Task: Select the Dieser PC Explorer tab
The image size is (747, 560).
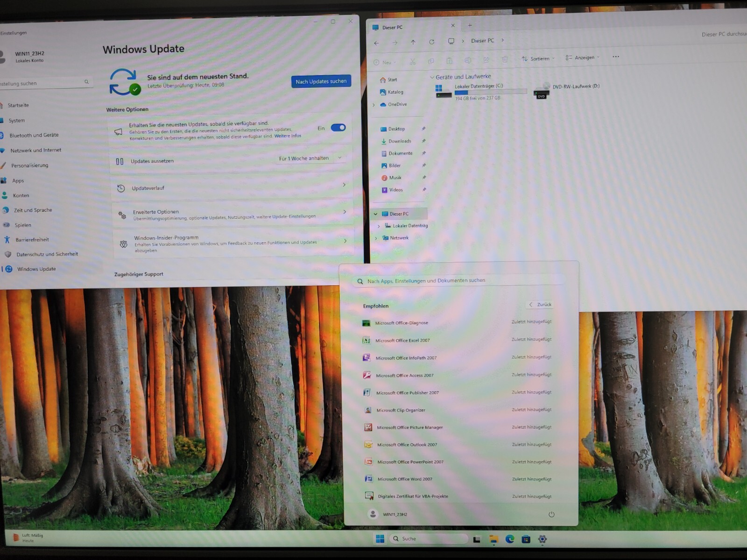Action: click(414, 27)
